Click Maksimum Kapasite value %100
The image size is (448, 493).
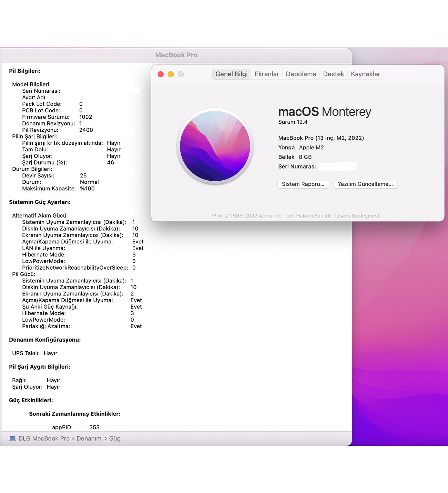click(x=87, y=189)
